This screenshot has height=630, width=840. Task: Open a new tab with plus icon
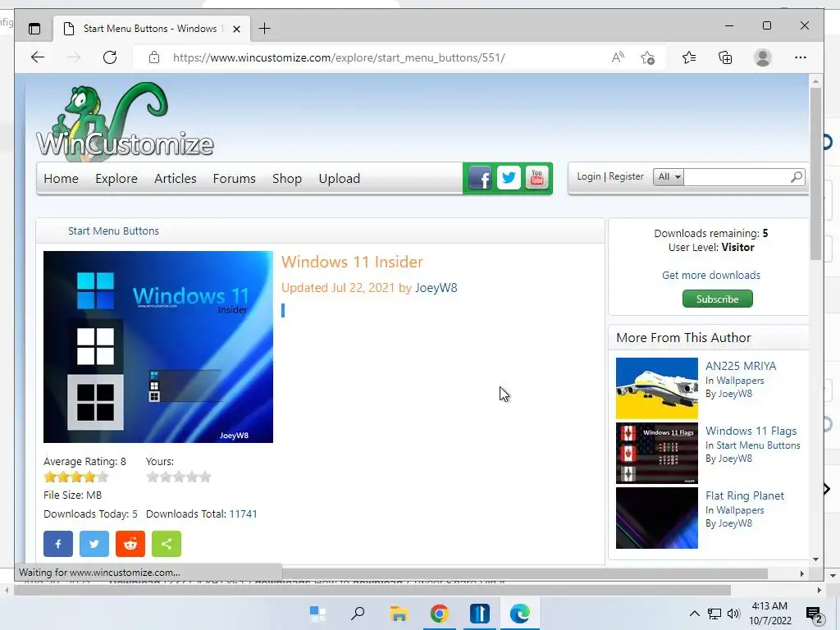tap(265, 29)
